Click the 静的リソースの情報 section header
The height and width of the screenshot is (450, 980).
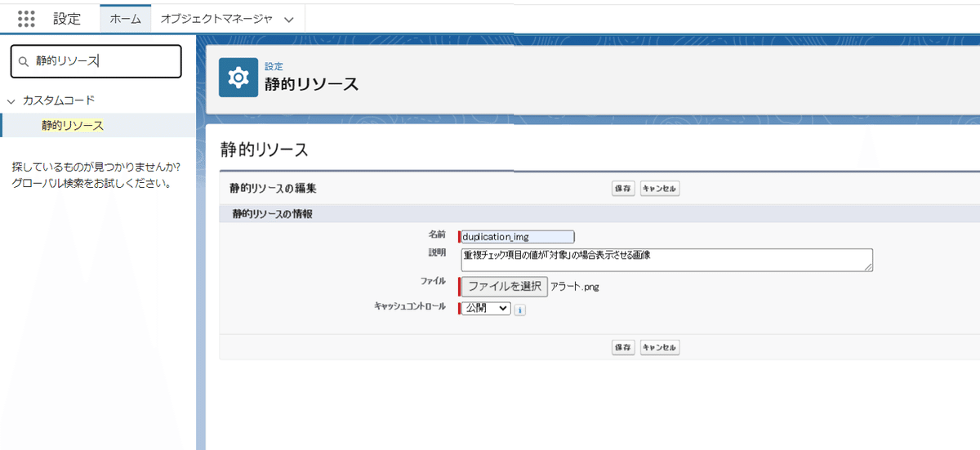pyautogui.click(x=273, y=214)
